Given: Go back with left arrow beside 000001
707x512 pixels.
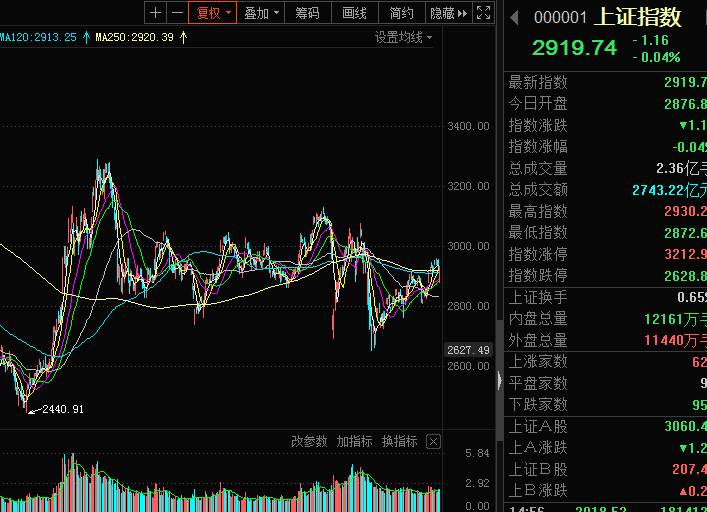Looking at the screenshot, I should pos(514,18).
